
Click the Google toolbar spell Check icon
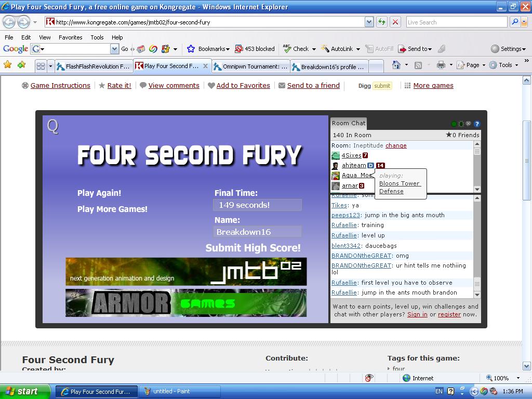(287, 49)
